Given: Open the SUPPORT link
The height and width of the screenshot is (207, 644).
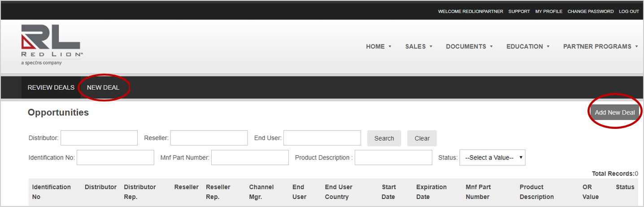Looking at the screenshot, I should [519, 12].
